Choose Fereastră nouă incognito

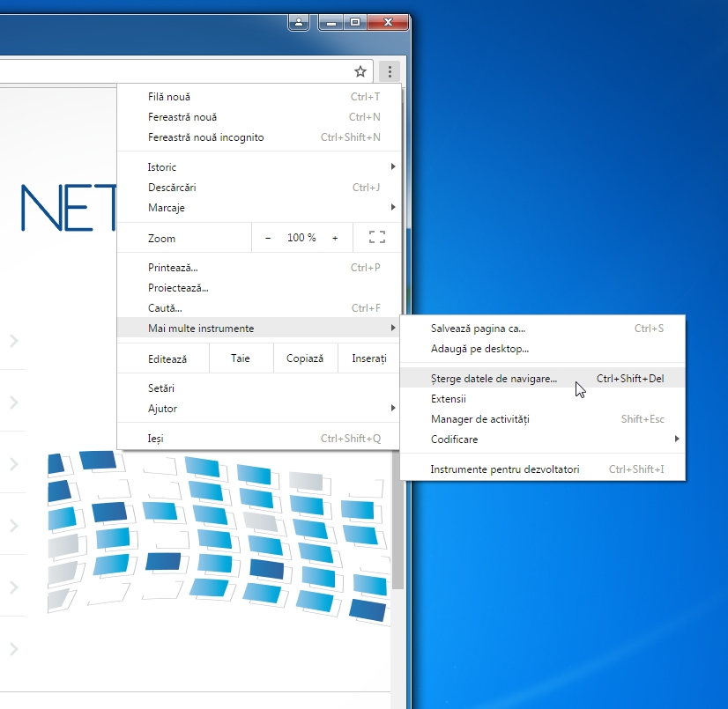[x=206, y=137]
